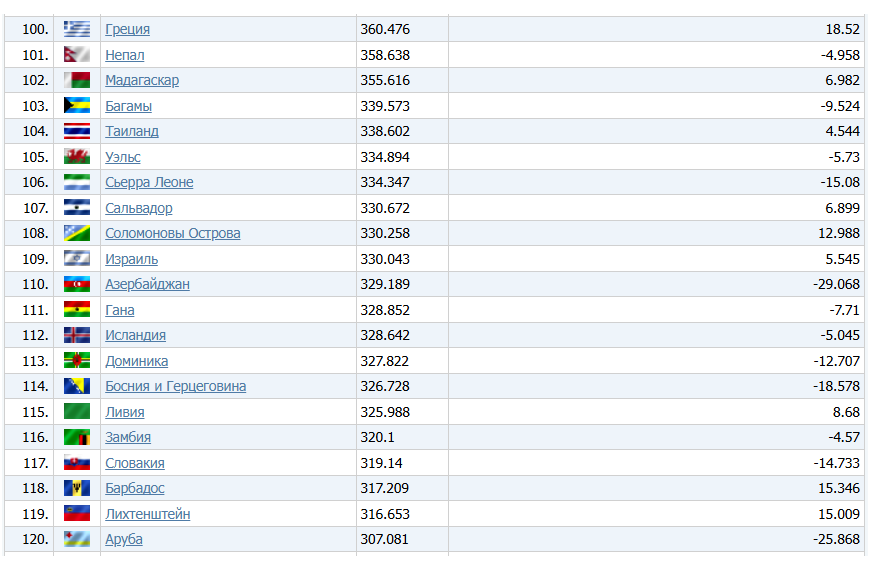Click the Wales dragon flag icon
The width and height of the screenshot is (870, 569).
[x=77, y=157]
